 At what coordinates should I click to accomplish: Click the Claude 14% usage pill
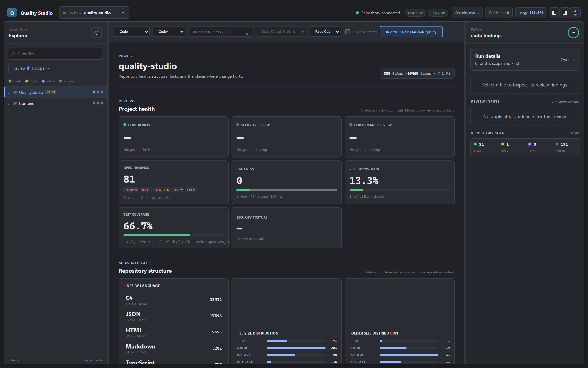click(415, 13)
